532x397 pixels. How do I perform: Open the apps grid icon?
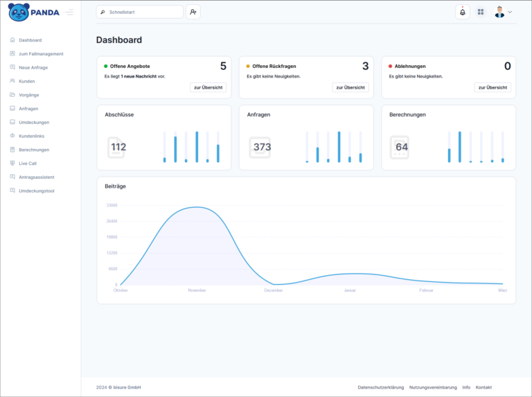pos(481,12)
